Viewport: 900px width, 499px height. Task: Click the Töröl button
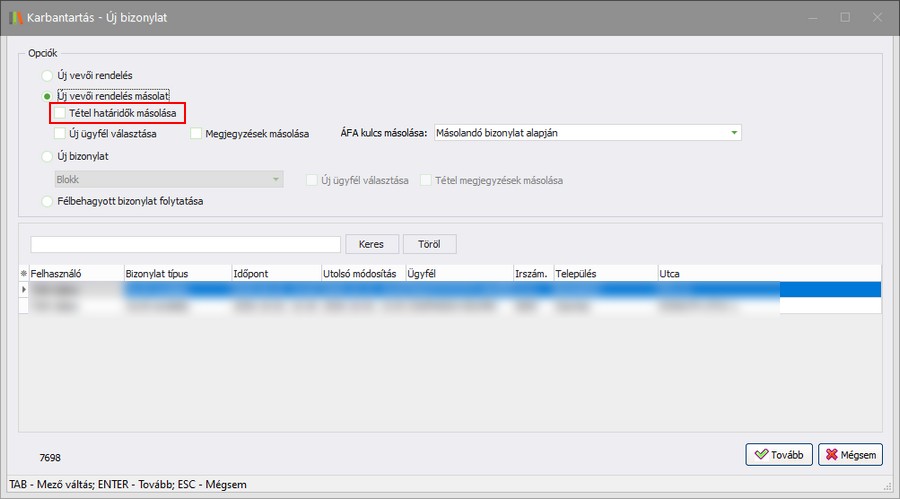[429, 245]
